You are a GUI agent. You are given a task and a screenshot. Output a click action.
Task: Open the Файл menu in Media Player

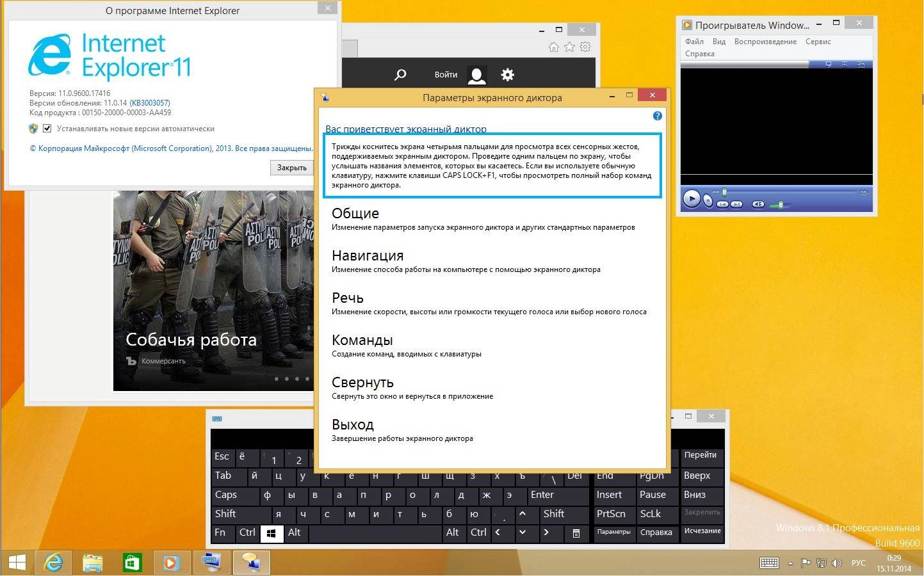click(694, 42)
